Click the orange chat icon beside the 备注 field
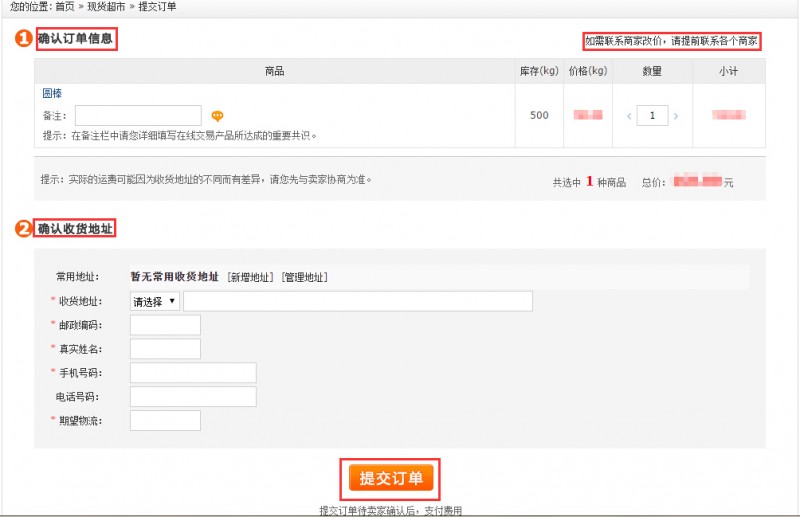The width and height of the screenshot is (800, 517). click(x=217, y=116)
